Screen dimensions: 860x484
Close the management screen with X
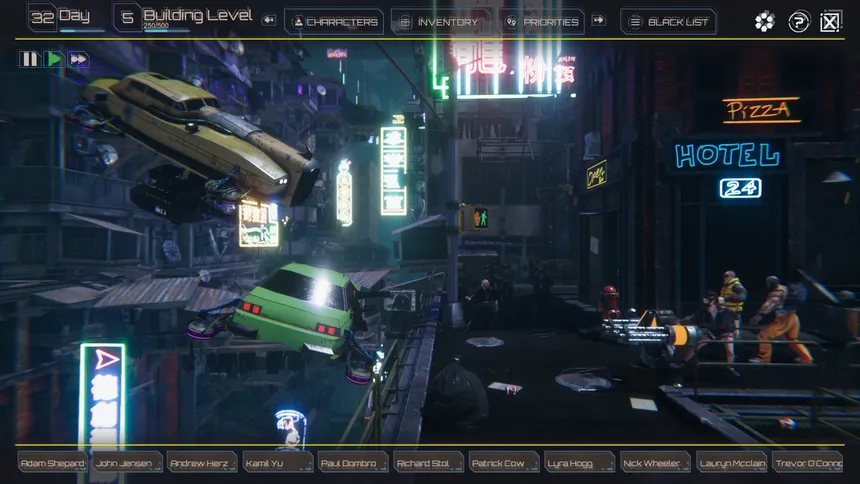(x=830, y=22)
